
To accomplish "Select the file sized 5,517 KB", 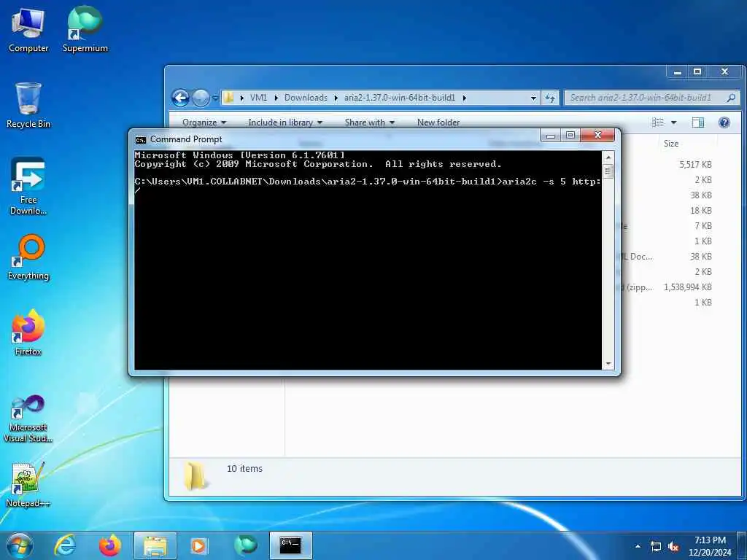I will [x=695, y=164].
